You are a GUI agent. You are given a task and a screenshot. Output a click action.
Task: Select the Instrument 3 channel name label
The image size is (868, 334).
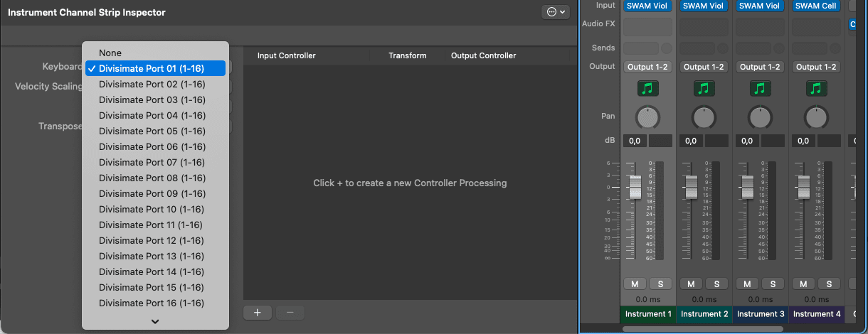pos(760,313)
